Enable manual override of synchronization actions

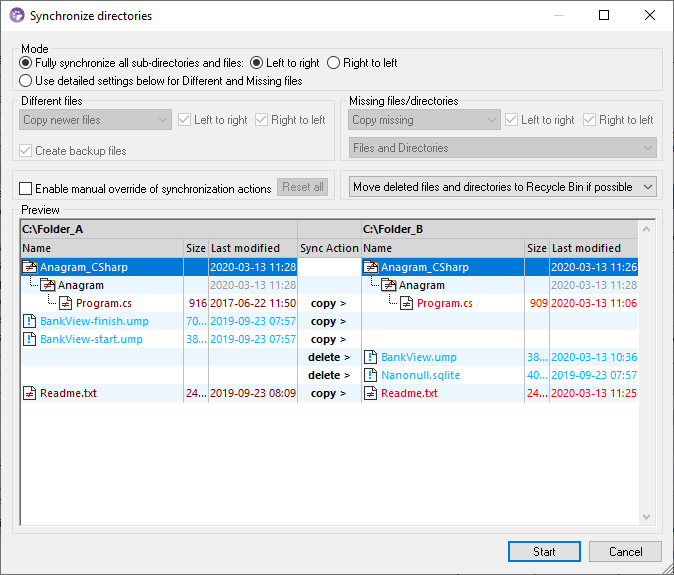[26, 189]
